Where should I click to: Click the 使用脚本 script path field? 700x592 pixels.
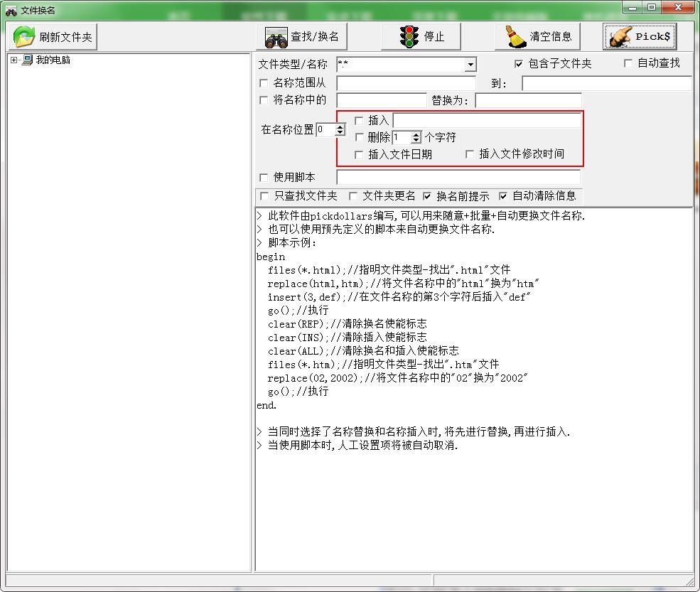[458, 177]
